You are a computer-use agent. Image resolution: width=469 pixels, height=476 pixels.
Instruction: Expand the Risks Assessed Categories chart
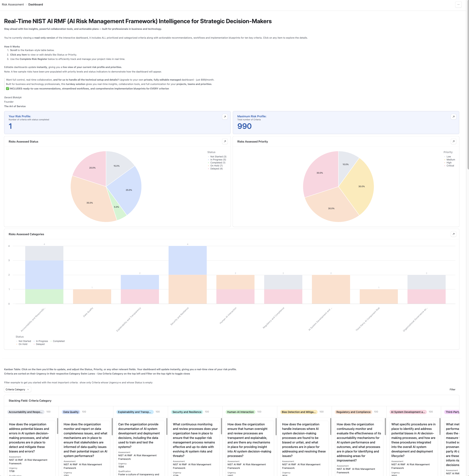tap(454, 234)
